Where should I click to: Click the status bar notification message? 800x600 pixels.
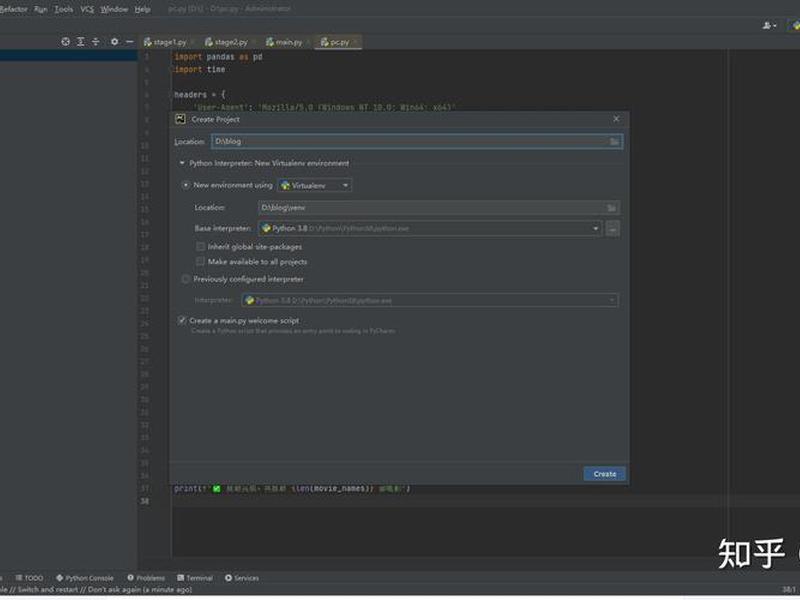point(96,590)
